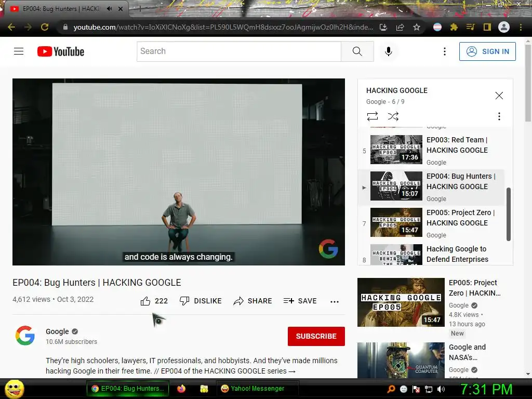
Task: Open recommended EP005: Project Zero title
Action: coord(474,288)
